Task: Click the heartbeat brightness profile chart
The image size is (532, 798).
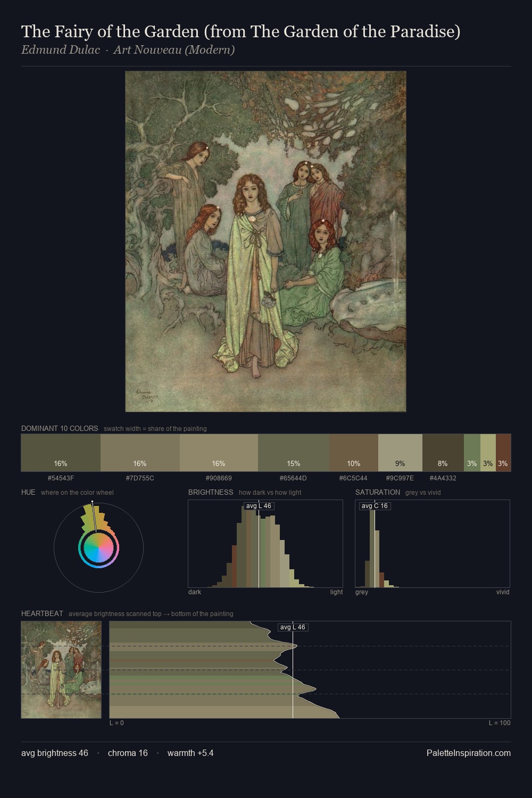Action: 310,670
